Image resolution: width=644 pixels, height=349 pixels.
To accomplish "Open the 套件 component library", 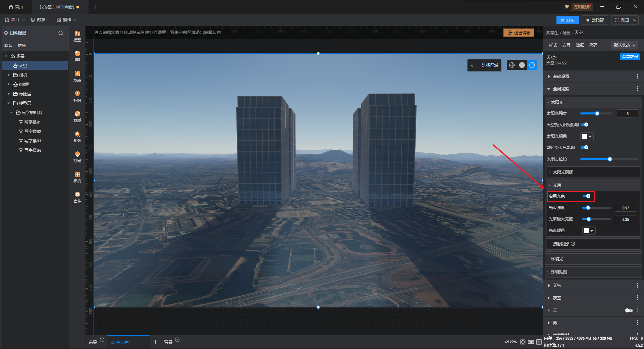I will click(77, 197).
